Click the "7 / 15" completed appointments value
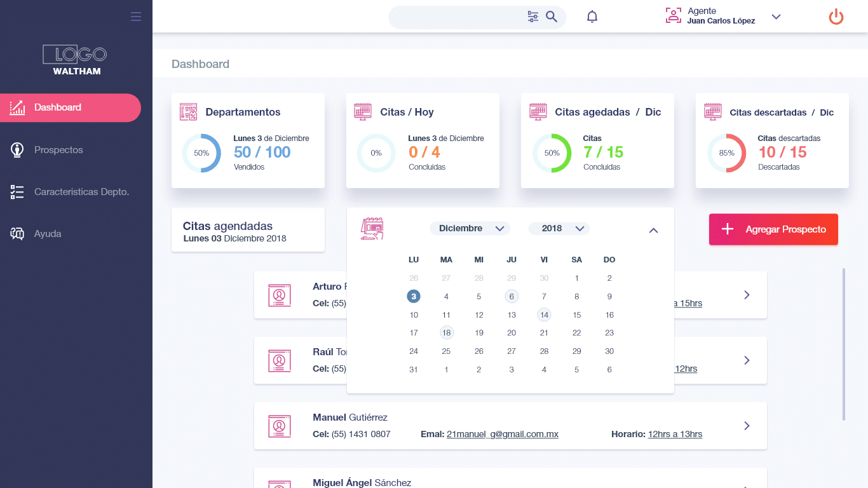 click(604, 152)
